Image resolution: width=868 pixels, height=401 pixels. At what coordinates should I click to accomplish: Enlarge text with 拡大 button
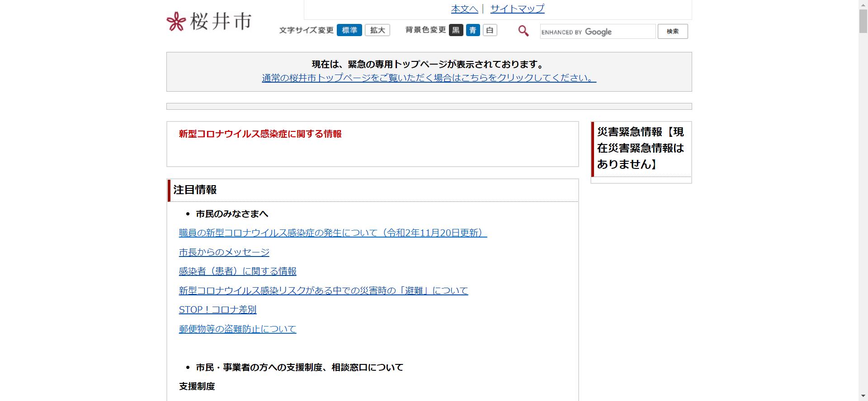(377, 30)
